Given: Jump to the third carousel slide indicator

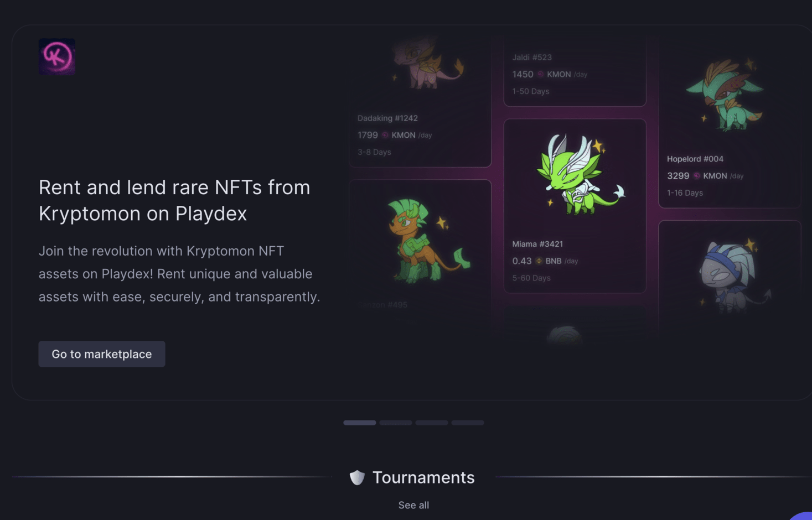Looking at the screenshot, I should [x=432, y=423].
